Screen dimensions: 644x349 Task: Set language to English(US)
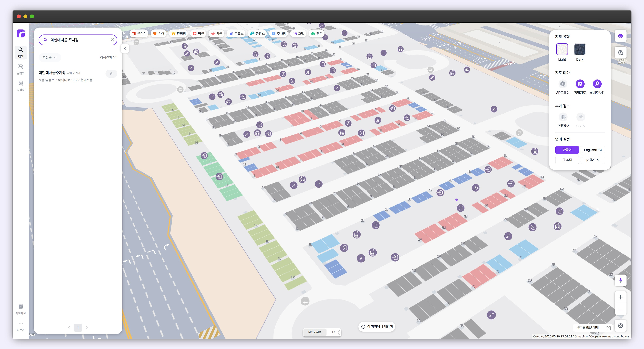click(x=593, y=150)
